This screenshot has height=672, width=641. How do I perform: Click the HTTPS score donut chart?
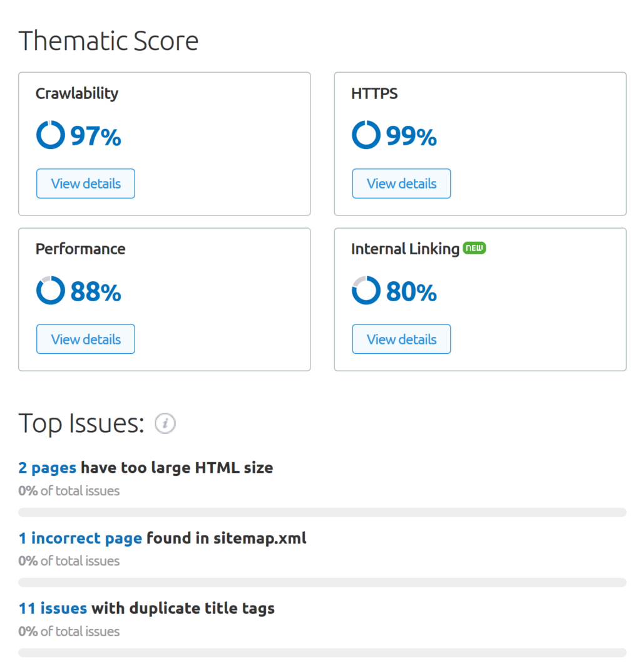(366, 134)
